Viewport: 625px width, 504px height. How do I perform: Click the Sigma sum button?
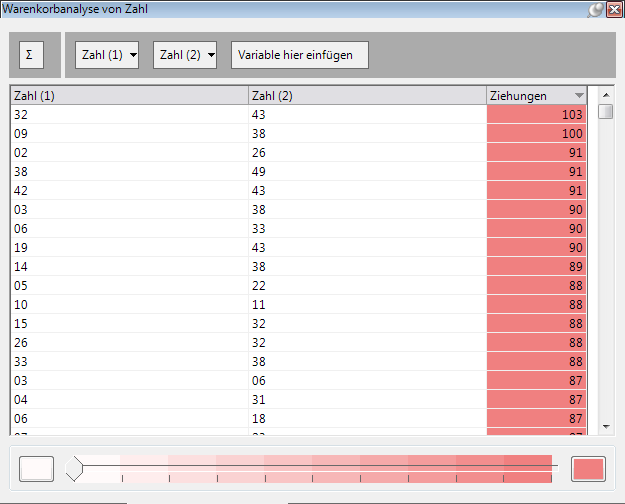point(31,55)
